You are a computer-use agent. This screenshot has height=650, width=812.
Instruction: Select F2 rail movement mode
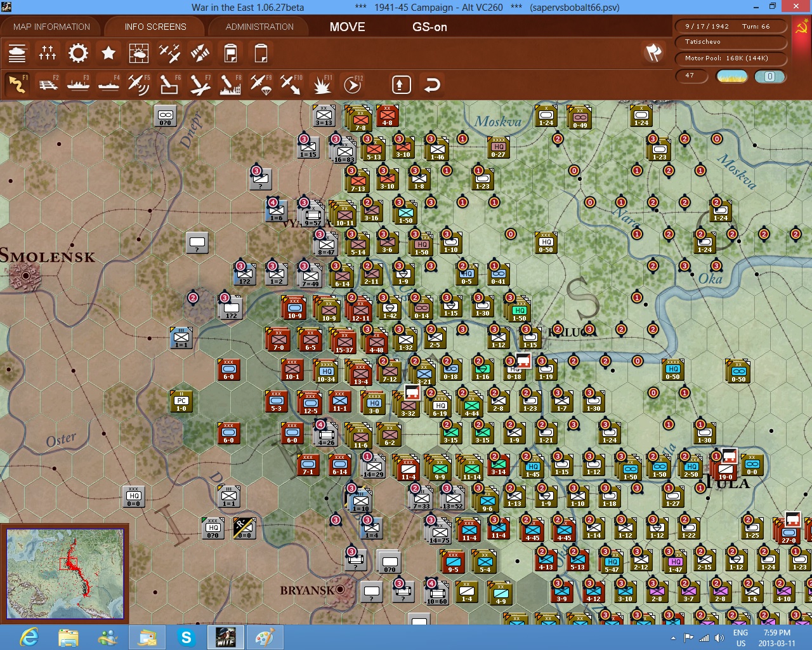(x=48, y=84)
